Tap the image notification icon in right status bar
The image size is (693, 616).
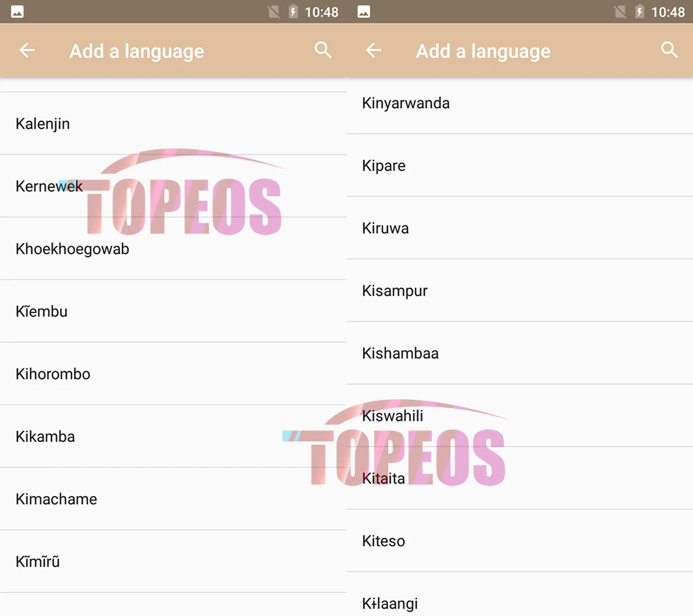(364, 12)
